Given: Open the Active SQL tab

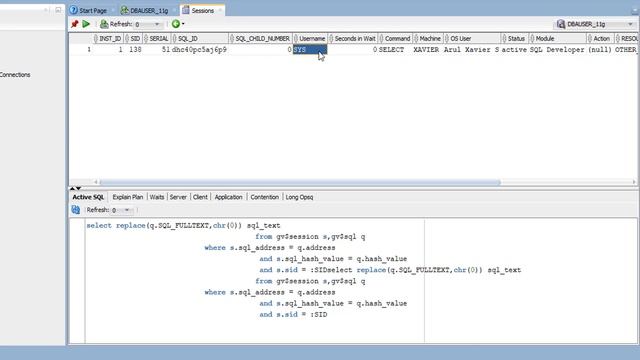Looking at the screenshot, I should [88, 197].
